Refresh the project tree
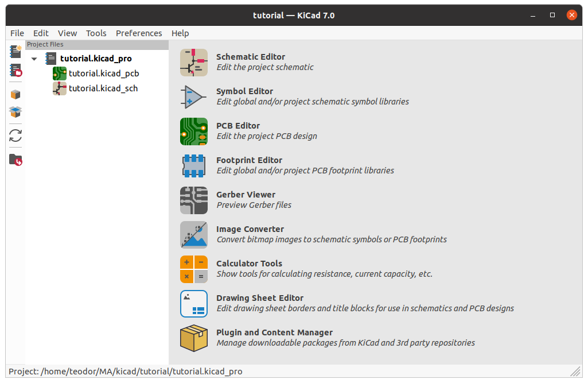588x383 pixels. [15, 136]
